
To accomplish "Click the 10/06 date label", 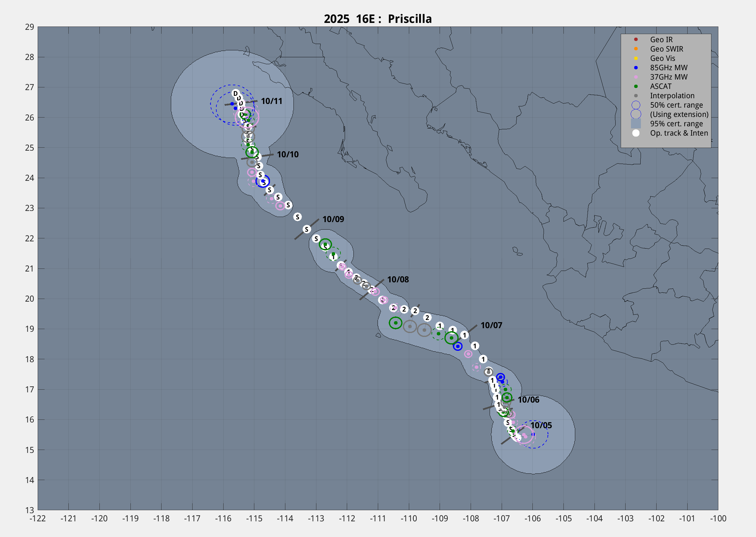I will [x=528, y=400].
